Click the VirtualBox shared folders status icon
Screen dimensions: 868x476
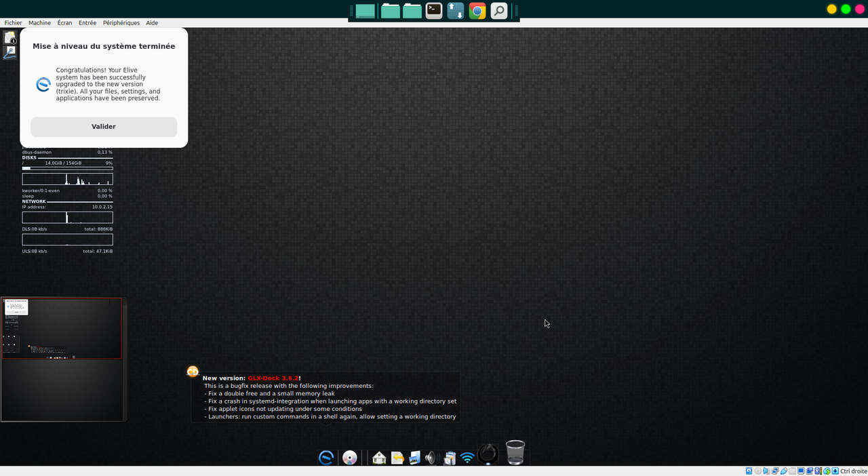click(x=793, y=471)
